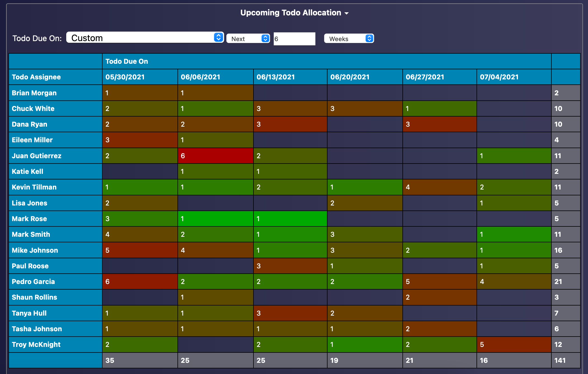The width and height of the screenshot is (588, 374).
Task: Click the Katie Kell row label
Action: [55, 171]
